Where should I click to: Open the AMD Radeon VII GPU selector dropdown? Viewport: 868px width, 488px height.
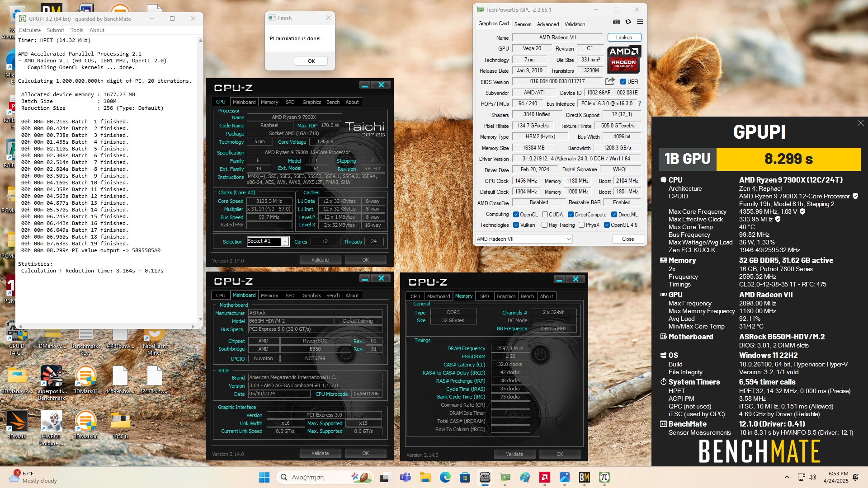click(524, 239)
